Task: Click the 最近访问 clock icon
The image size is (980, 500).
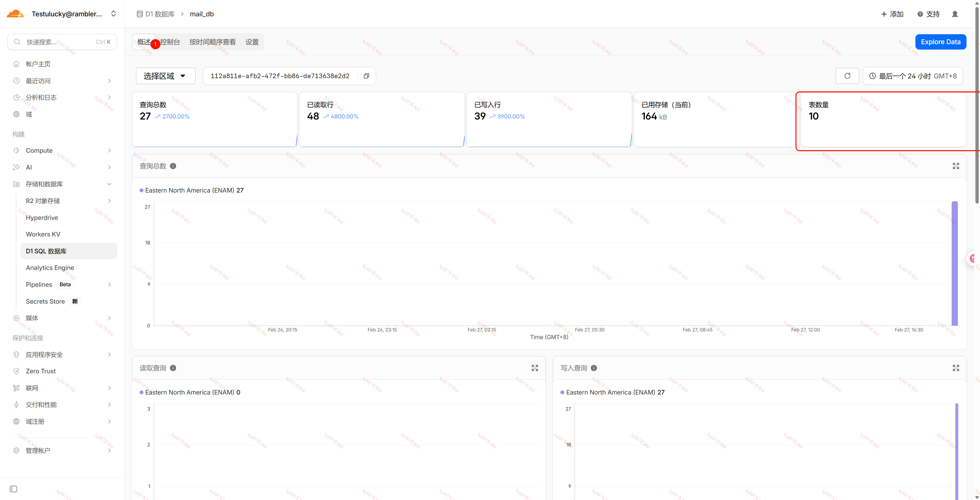Action: [16, 81]
